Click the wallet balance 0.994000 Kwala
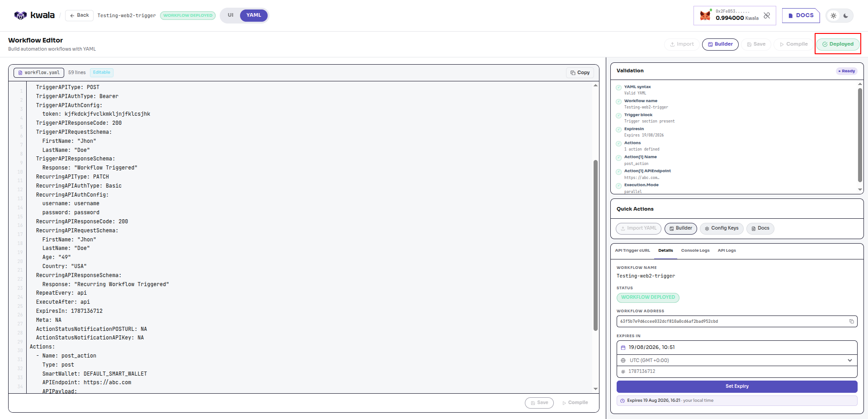Image resolution: width=868 pixels, height=419 pixels. coord(737,18)
